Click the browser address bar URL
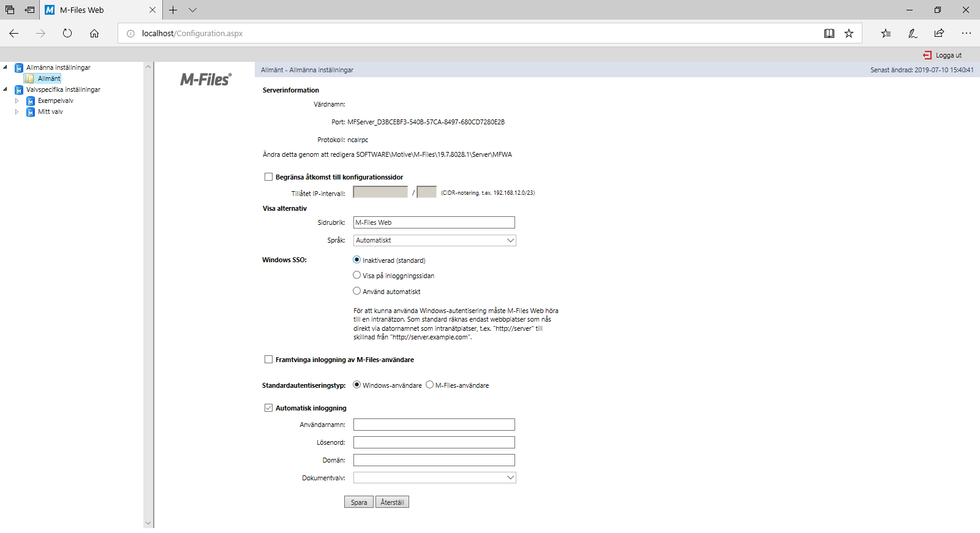Viewport: 980px width, 533px height. pos(192,33)
